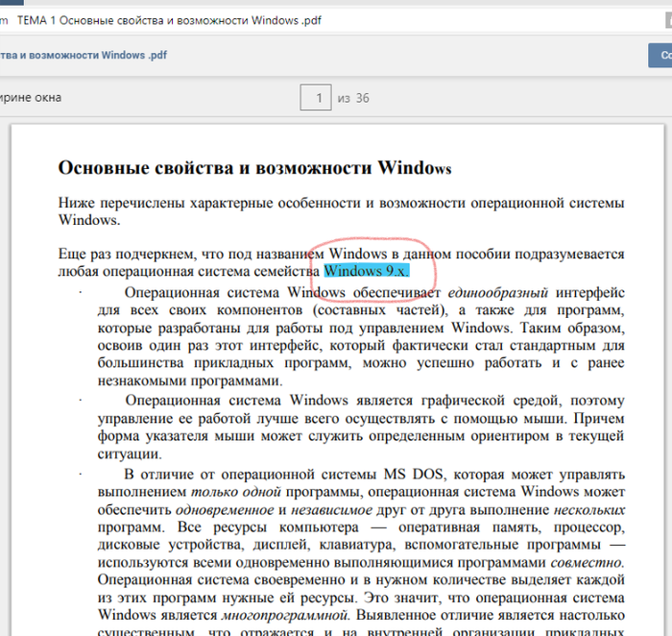Click the text 'MS DOS' in third bullet

point(414,474)
